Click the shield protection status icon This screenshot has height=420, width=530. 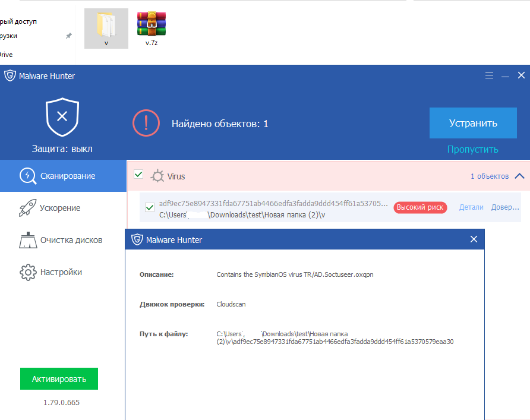point(62,117)
